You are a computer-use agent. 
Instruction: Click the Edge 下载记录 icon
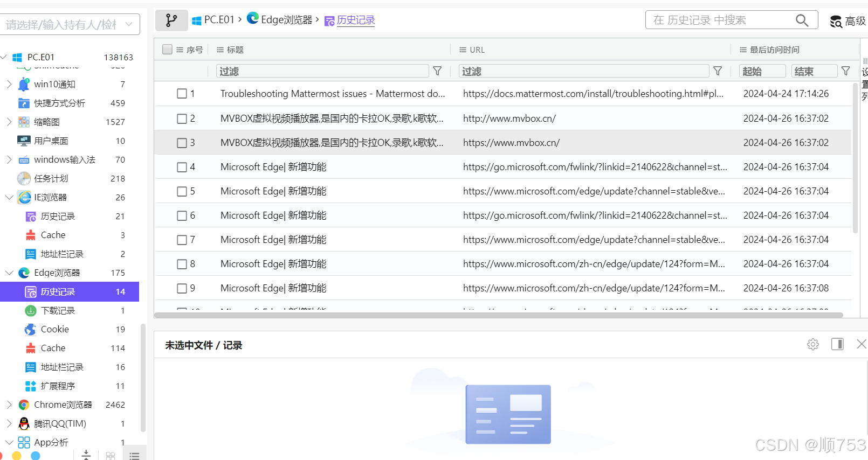[x=31, y=310]
